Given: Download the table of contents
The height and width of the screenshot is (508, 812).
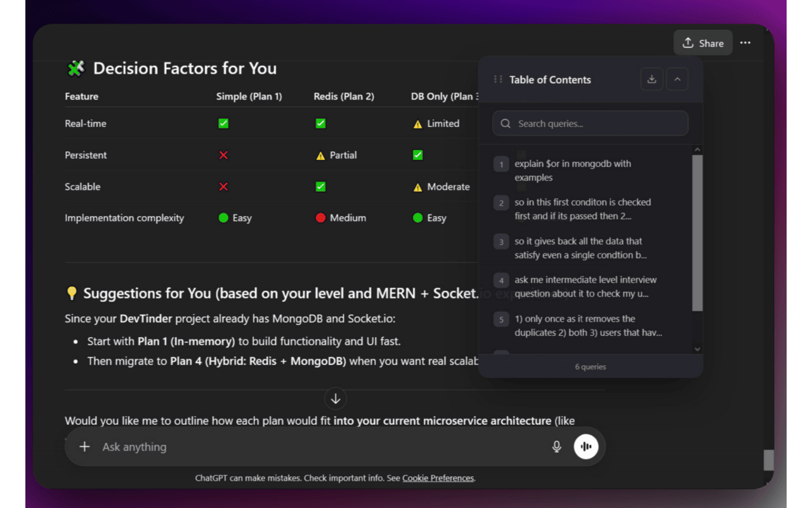Looking at the screenshot, I should [652, 79].
